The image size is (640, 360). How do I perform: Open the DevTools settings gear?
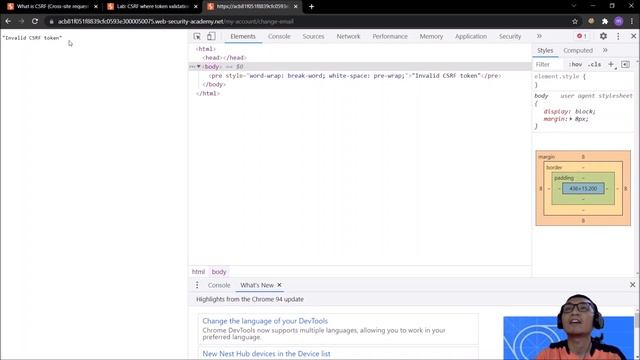pyautogui.click(x=603, y=36)
